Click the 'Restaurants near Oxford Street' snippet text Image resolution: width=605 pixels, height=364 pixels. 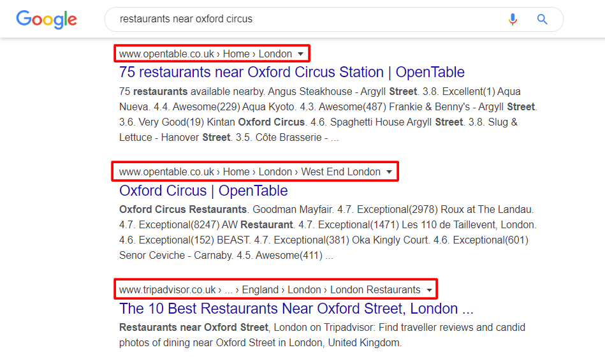point(194,327)
